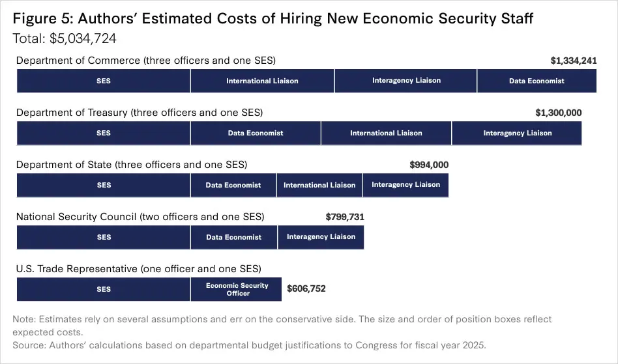The height and width of the screenshot is (364, 618).
Task: Click the Treasury row's SES segment
Action: click(x=104, y=133)
